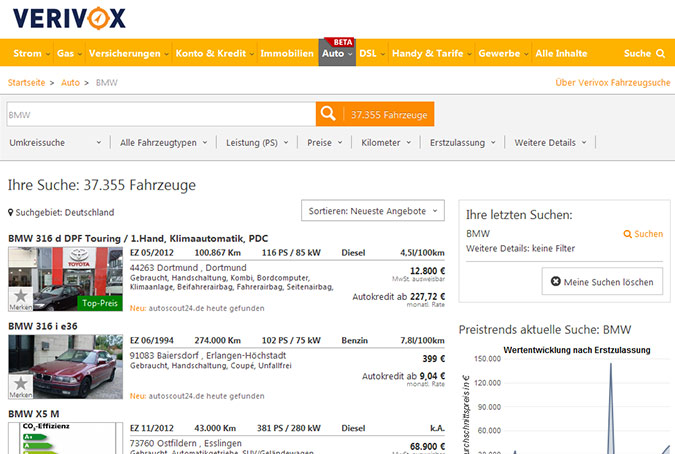This screenshot has height=454, width=675.
Task: Expand the Preise filter
Action: [325, 142]
